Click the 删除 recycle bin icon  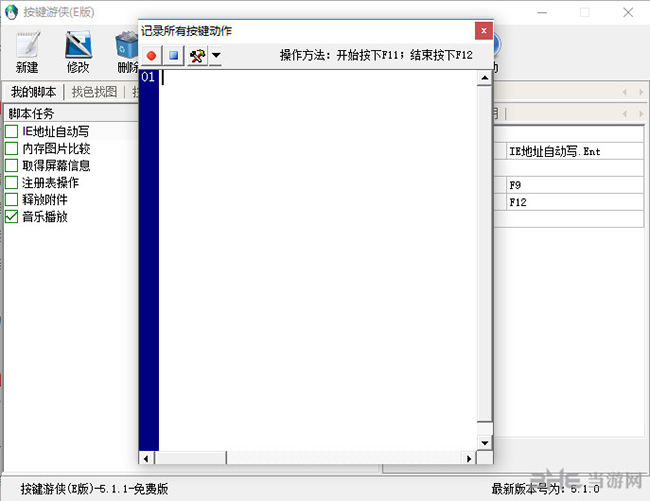[127, 45]
